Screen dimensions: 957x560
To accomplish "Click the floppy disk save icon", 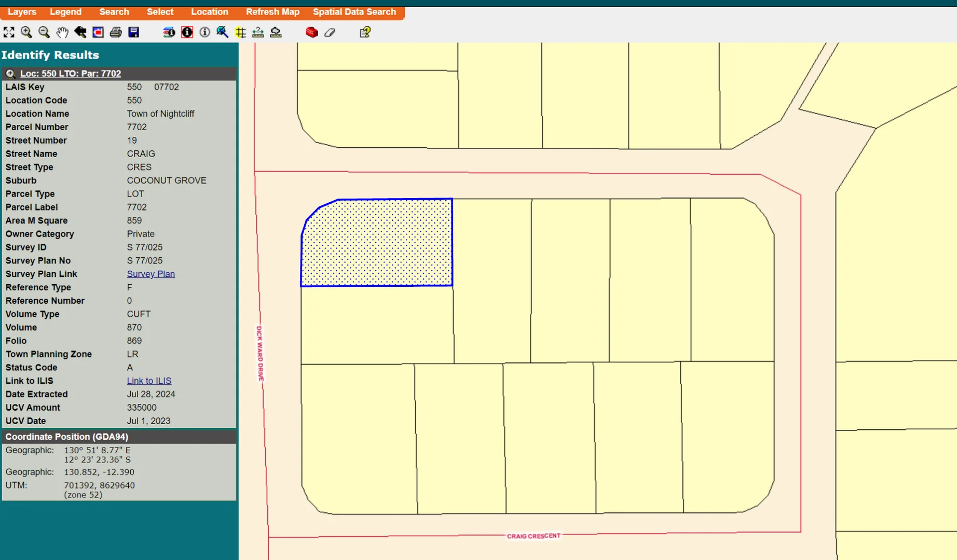I will pyautogui.click(x=134, y=32).
